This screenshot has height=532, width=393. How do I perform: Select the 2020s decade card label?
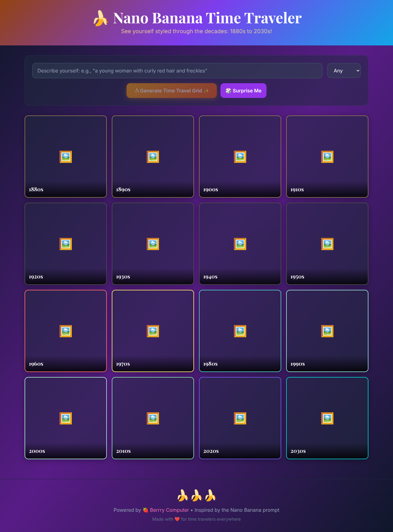coord(211,451)
